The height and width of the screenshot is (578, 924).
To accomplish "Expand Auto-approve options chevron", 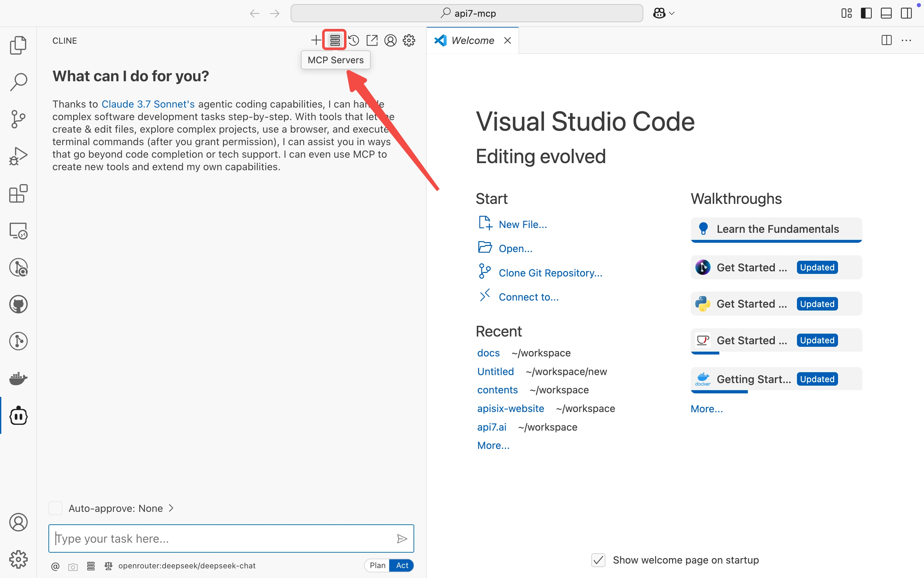I will 171,508.
